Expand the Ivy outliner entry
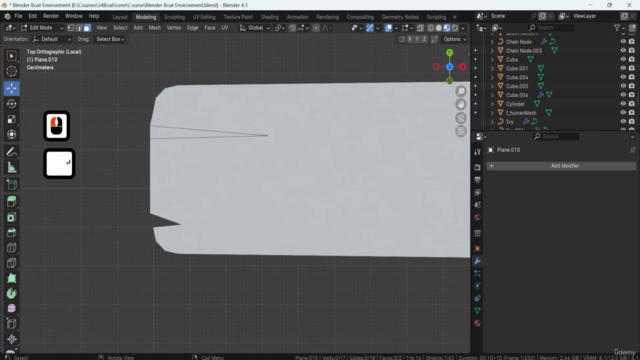The height and width of the screenshot is (360, 640). (x=492, y=122)
